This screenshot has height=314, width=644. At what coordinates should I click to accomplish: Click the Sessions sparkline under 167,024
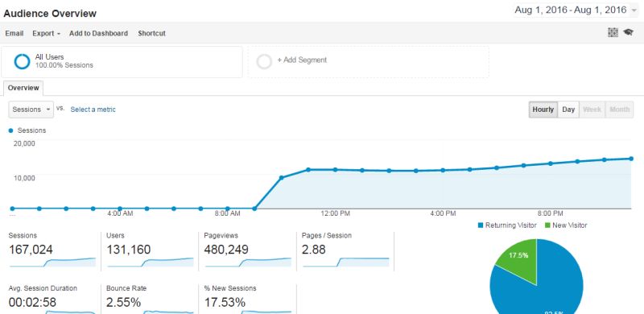pos(52,262)
